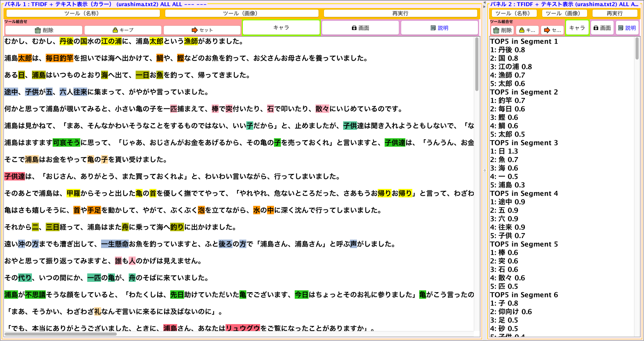Click 再実行 to rerun Panel 2
Viewport: 644px width, 341px height.
coord(614,13)
